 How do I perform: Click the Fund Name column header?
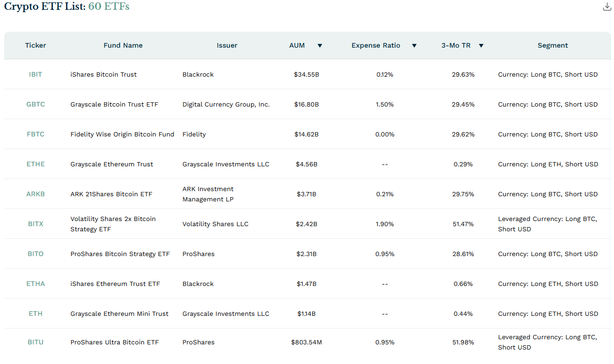[123, 45]
